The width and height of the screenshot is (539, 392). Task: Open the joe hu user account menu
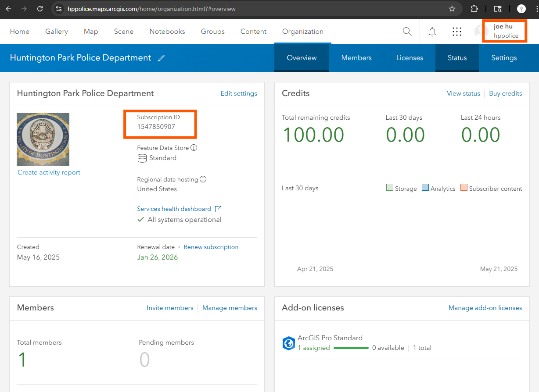point(505,31)
